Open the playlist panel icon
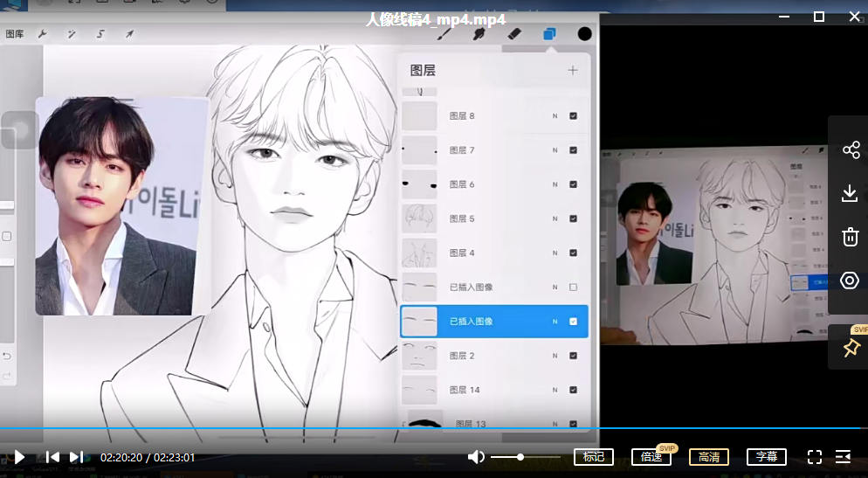The image size is (868, 478). pos(843,457)
